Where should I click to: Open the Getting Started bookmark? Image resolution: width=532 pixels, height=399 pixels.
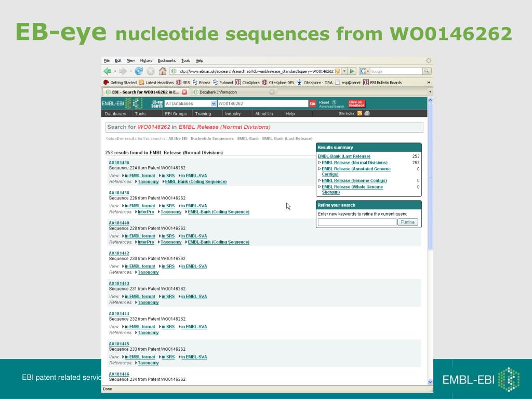120,83
